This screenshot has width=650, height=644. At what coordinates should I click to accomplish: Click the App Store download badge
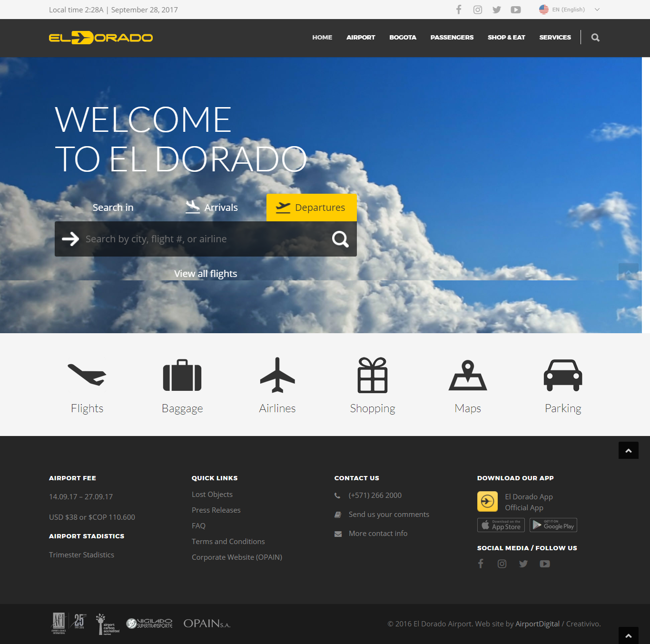(501, 525)
